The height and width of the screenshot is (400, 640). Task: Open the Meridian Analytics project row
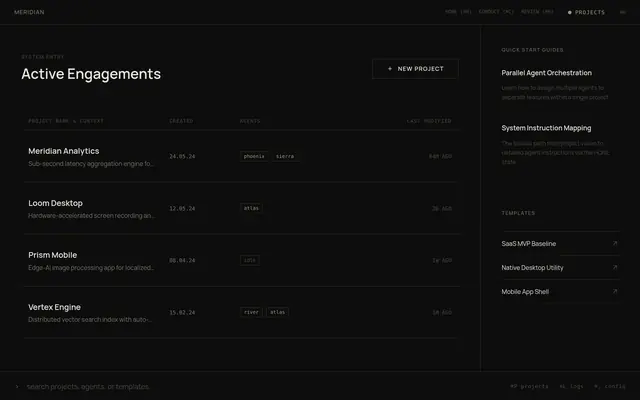(x=242, y=156)
